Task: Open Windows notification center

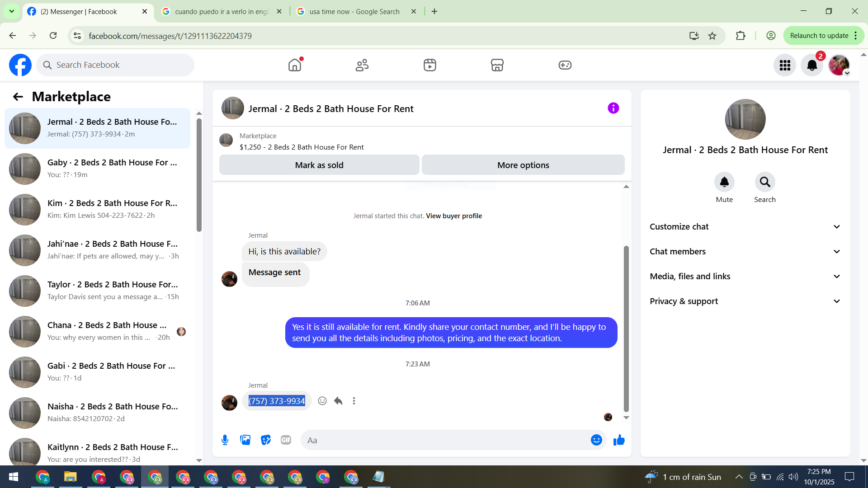Action: pos(849,477)
